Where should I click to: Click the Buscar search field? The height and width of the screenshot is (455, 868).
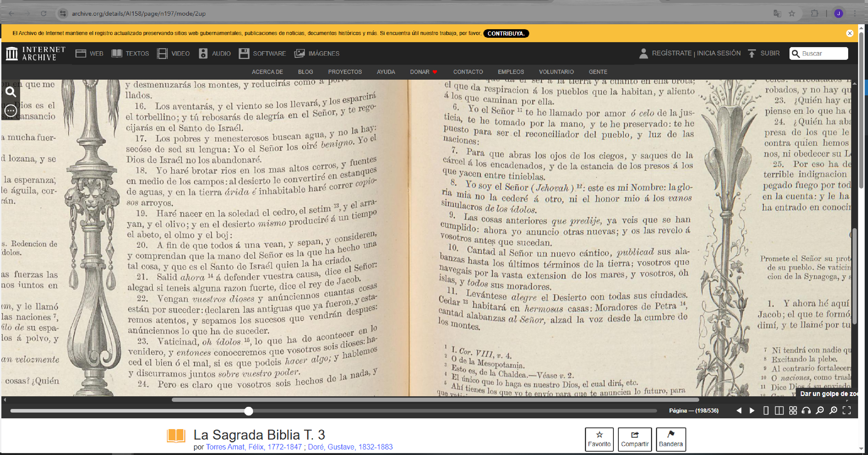[823, 53]
